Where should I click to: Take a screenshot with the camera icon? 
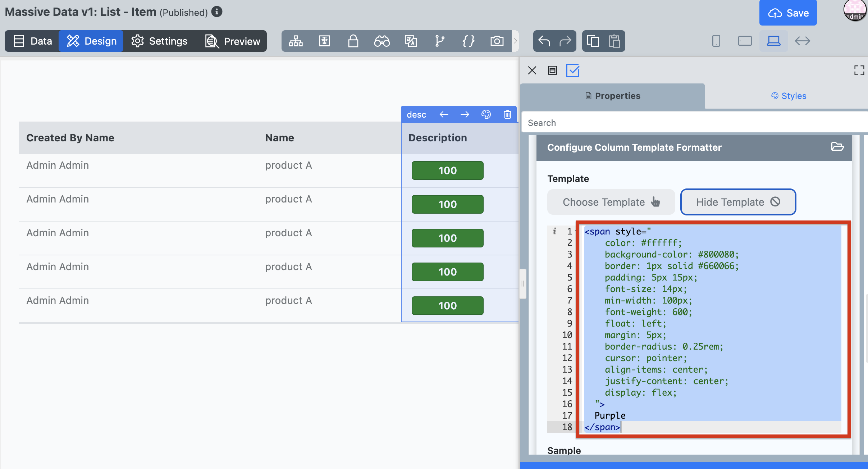(497, 41)
